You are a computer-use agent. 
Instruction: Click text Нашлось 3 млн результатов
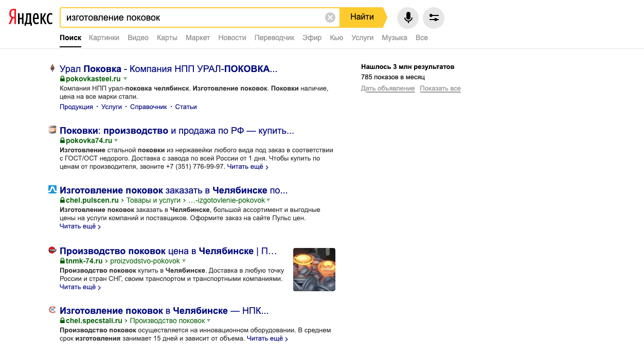click(408, 67)
